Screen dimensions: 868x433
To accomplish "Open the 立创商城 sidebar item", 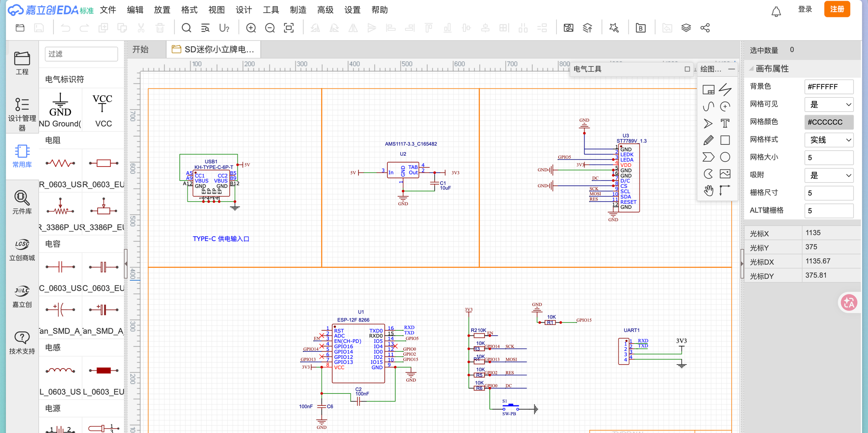I will click(22, 249).
